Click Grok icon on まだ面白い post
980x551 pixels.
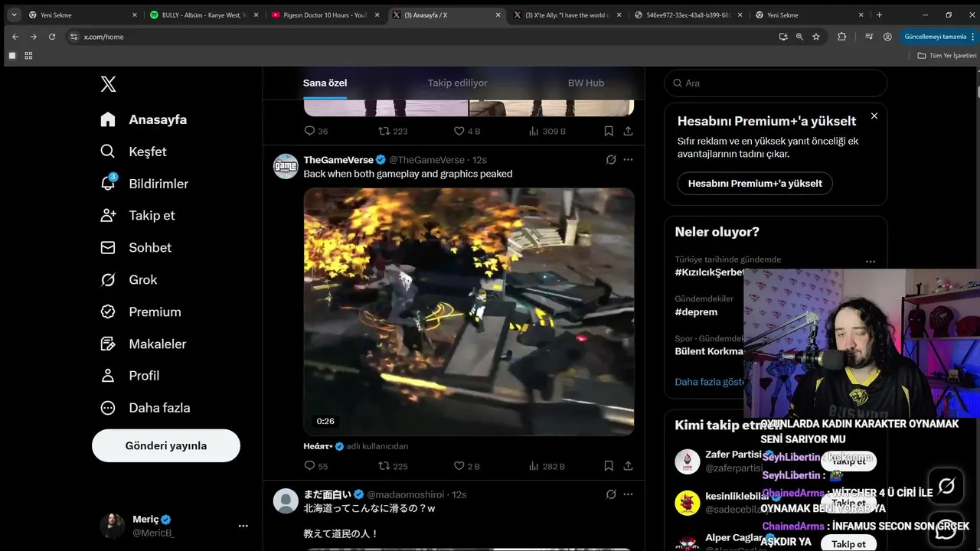coord(611,494)
